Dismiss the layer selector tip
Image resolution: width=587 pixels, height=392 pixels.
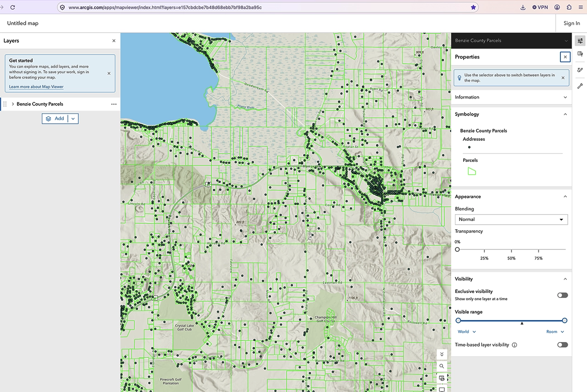click(563, 78)
